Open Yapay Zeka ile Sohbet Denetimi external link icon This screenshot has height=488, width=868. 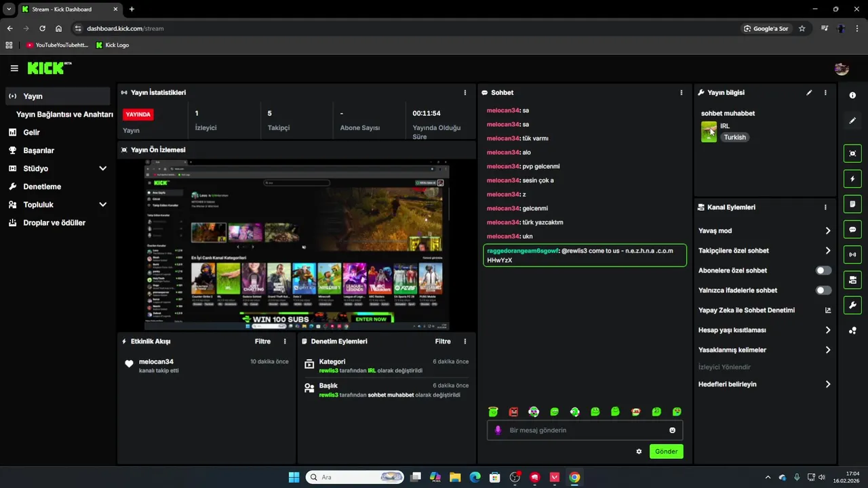point(828,310)
